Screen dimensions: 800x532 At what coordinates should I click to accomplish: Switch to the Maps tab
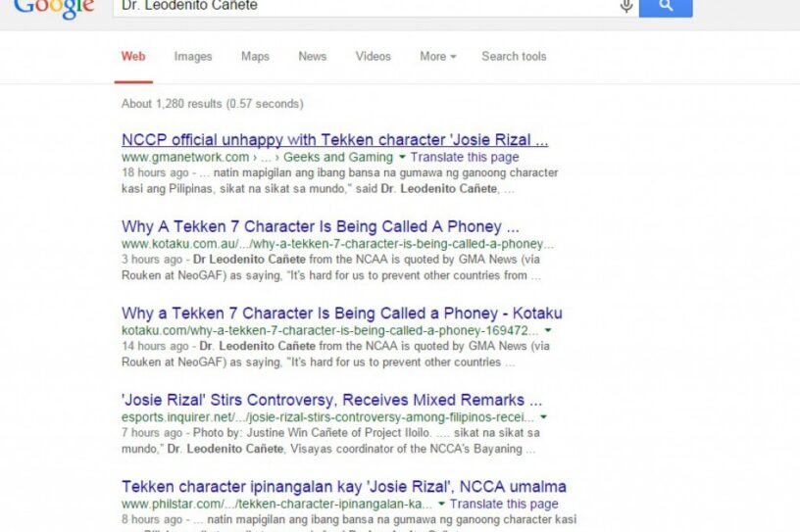pyautogui.click(x=255, y=57)
